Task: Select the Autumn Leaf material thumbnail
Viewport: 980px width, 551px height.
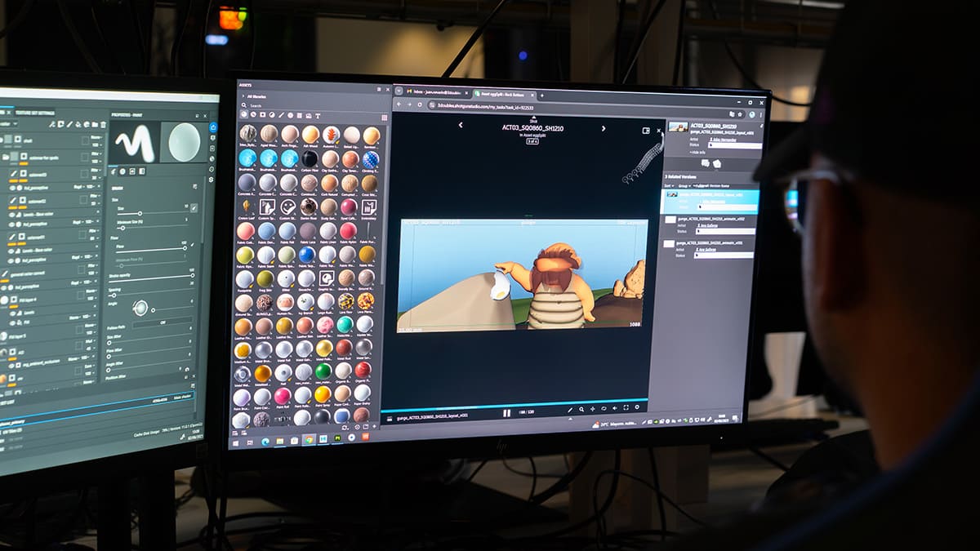Action: [331, 135]
